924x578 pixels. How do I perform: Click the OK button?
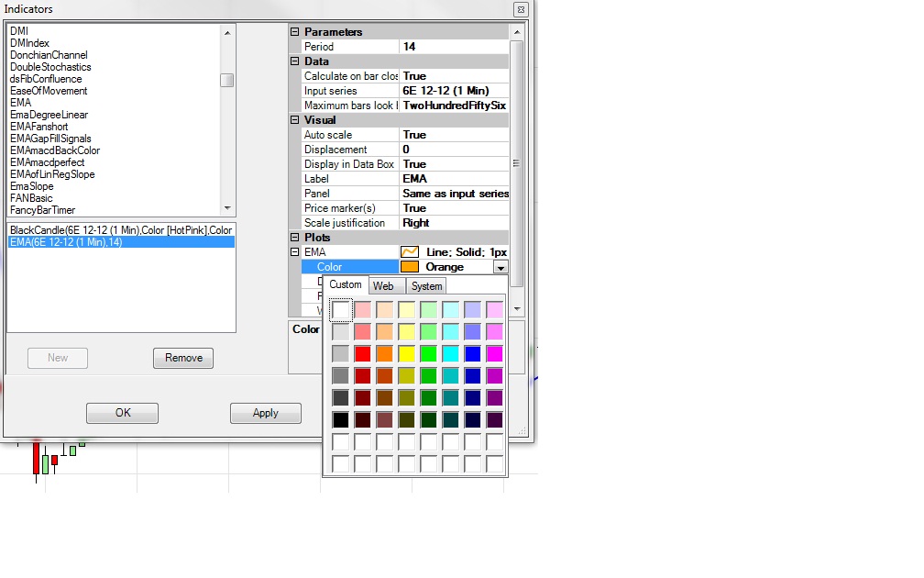tap(123, 413)
